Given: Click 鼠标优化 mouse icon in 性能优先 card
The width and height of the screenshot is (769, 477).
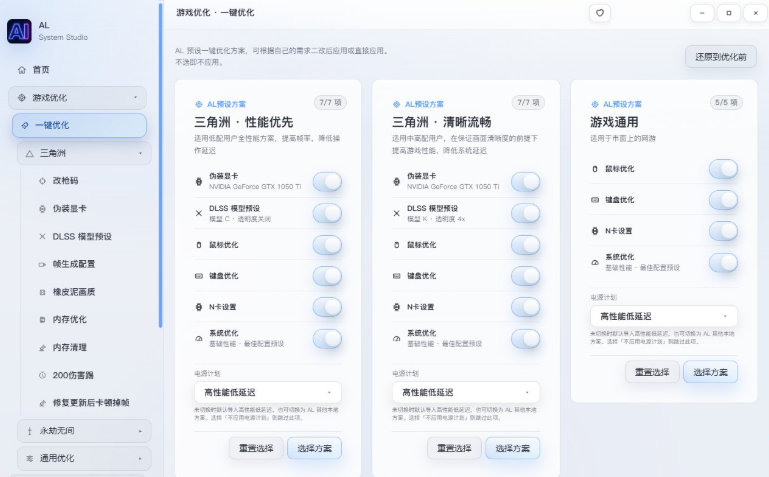Looking at the screenshot, I should [x=199, y=245].
